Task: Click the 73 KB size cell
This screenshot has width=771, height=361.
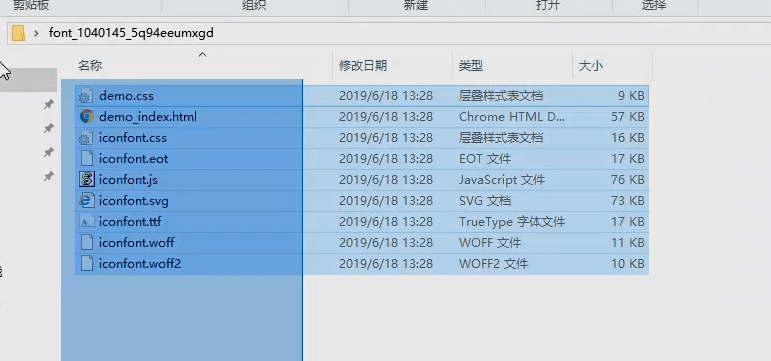Action: [628, 201]
